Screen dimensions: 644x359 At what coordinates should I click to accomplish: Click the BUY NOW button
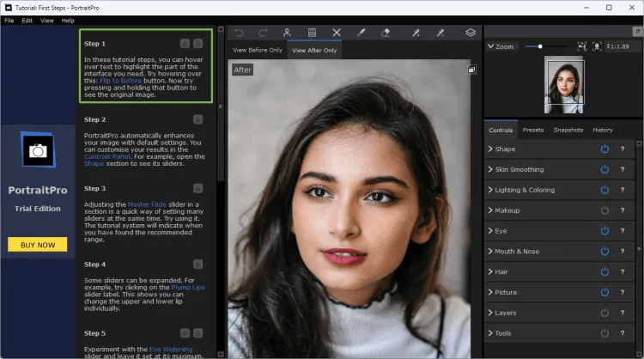click(x=37, y=245)
